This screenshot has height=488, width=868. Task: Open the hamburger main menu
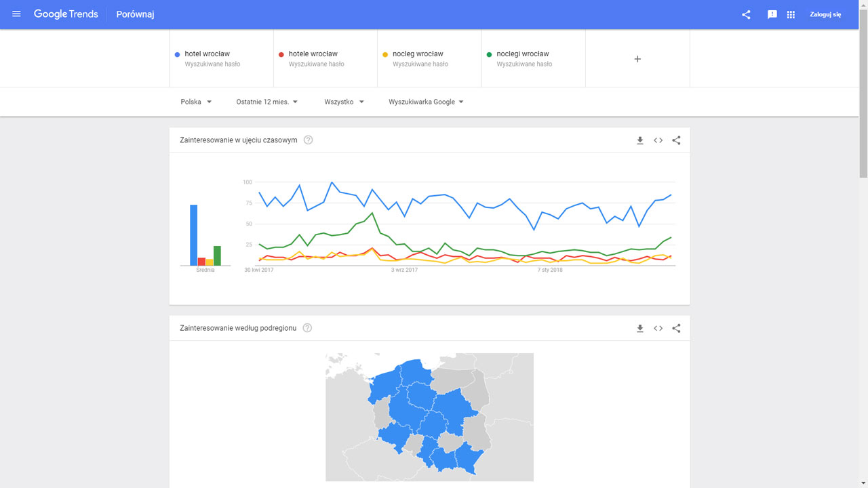coord(17,14)
